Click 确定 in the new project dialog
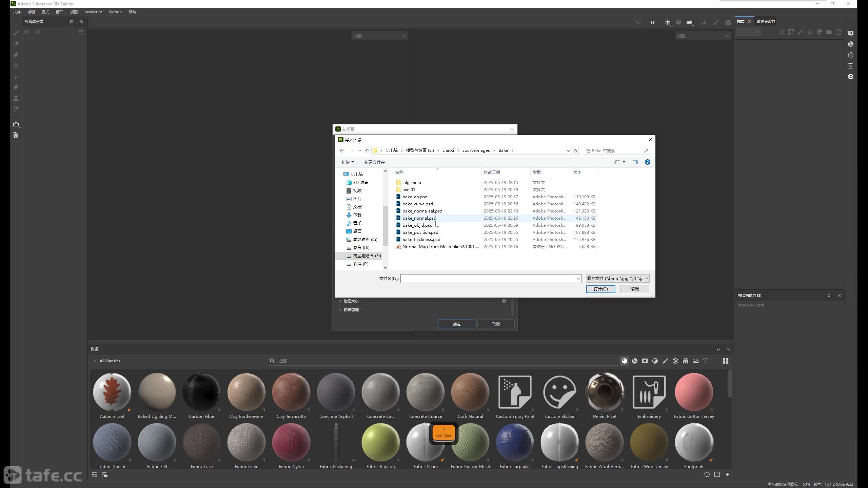Screen dimensions: 868x488 [457, 324]
